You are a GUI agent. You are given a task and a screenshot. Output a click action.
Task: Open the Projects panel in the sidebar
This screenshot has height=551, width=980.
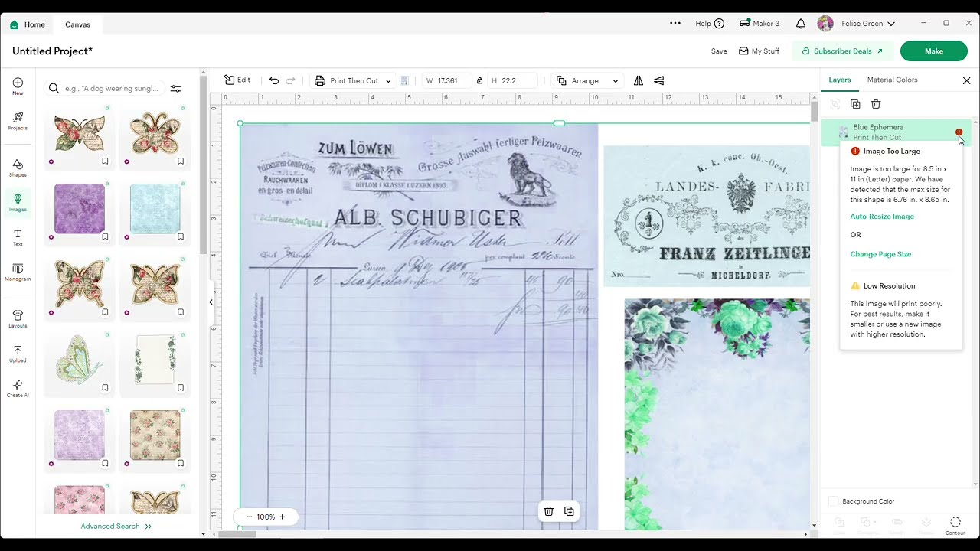tap(18, 120)
